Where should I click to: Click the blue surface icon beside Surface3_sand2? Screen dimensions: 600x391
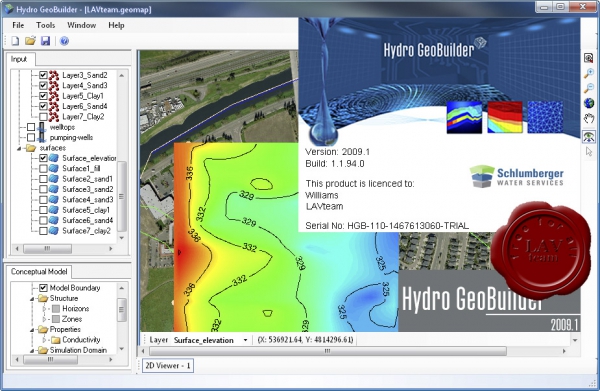(54, 189)
